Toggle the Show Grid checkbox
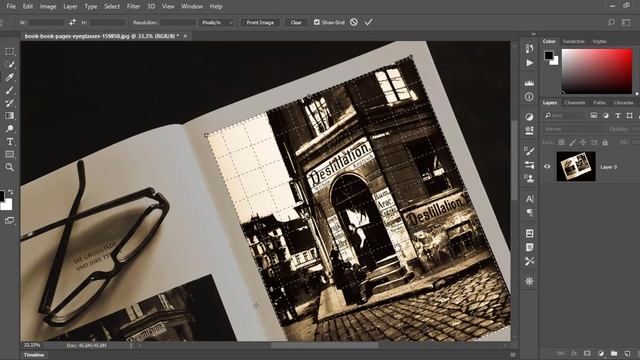The image size is (640, 360). click(317, 22)
